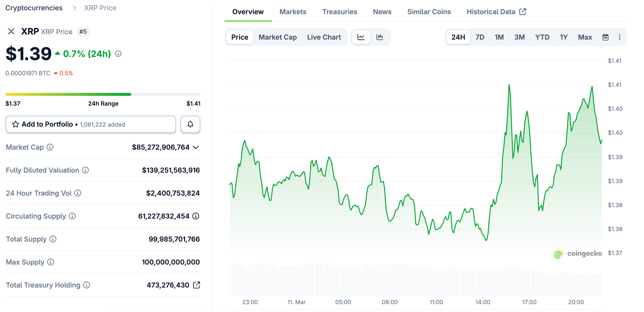Open the price alert bell icon
This screenshot has width=644, height=312.
[x=190, y=124]
